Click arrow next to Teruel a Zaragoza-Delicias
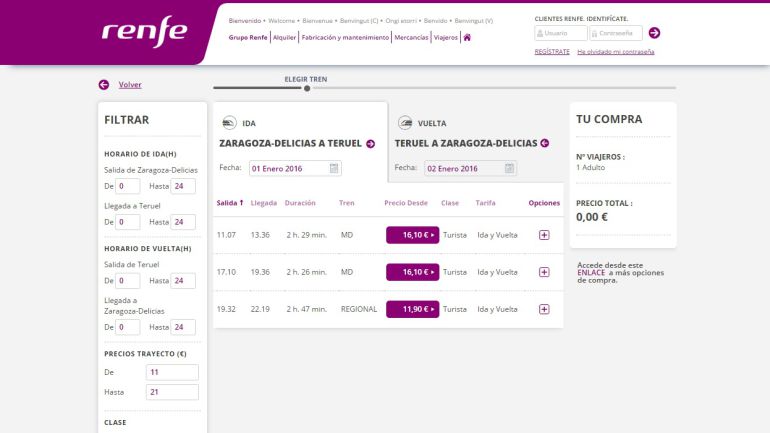This screenshot has width=770, height=433. (545, 143)
